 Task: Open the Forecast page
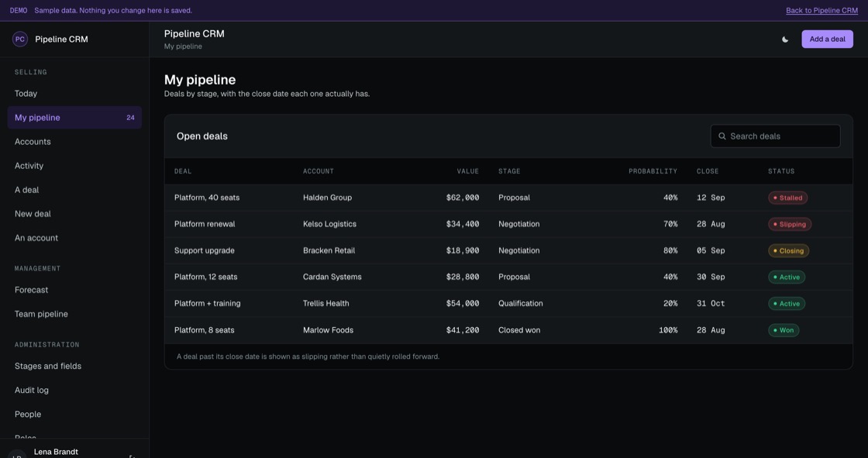click(x=74, y=290)
